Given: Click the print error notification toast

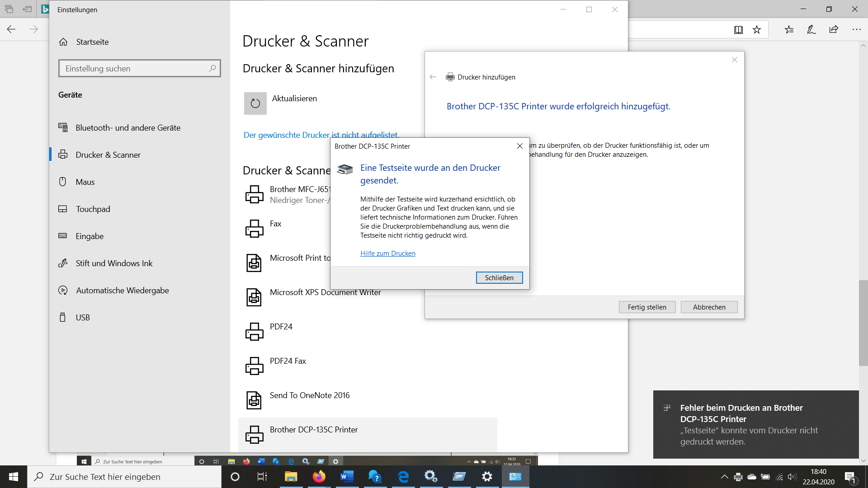Looking at the screenshot, I should [x=756, y=424].
